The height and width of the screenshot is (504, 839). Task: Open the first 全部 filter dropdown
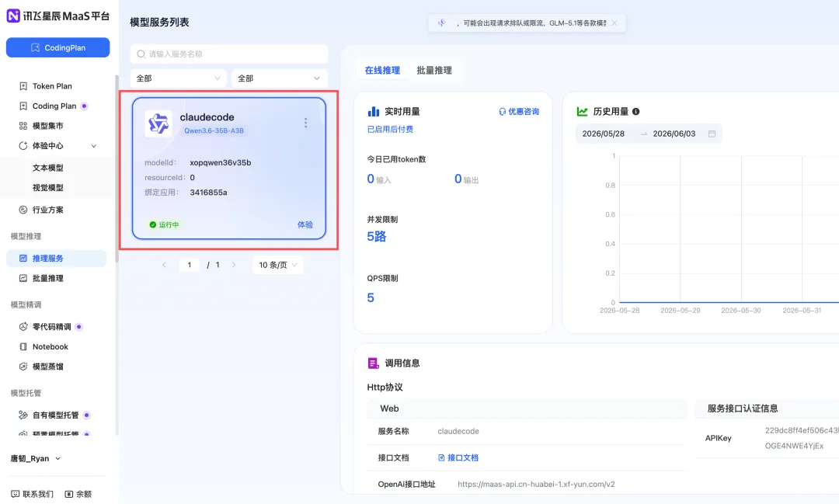[178, 78]
